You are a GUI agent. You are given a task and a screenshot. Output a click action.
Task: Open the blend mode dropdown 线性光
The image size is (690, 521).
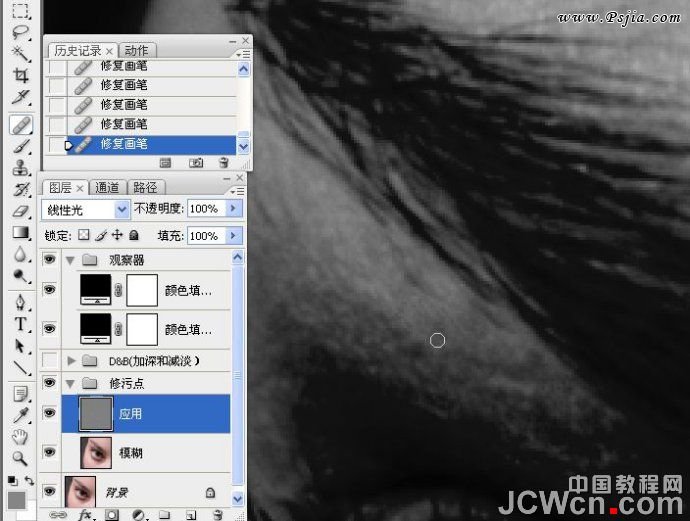tap(85, 209)
